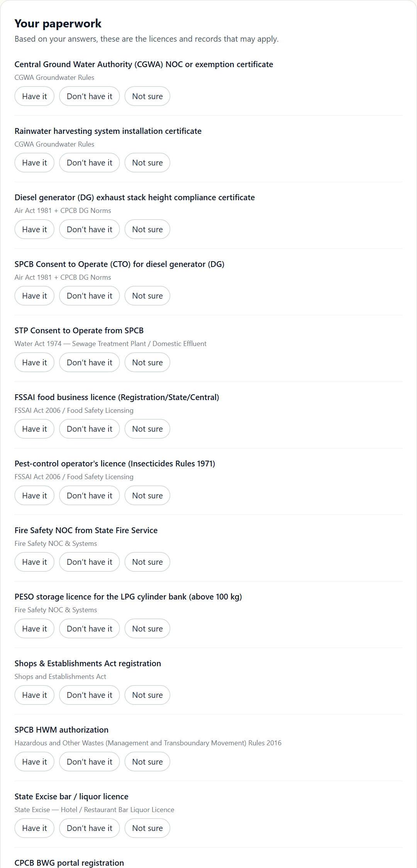
Task: Select 'Have it' for SPCB CTO diesel generator
Action: (x=34, y=296)
